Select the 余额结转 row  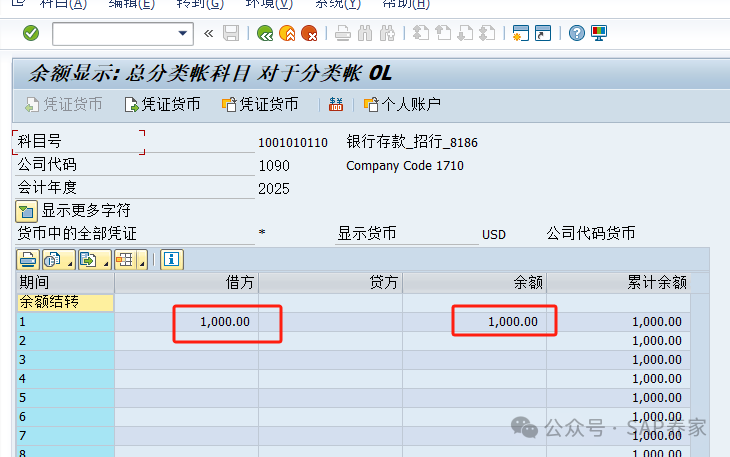[65, 302]
